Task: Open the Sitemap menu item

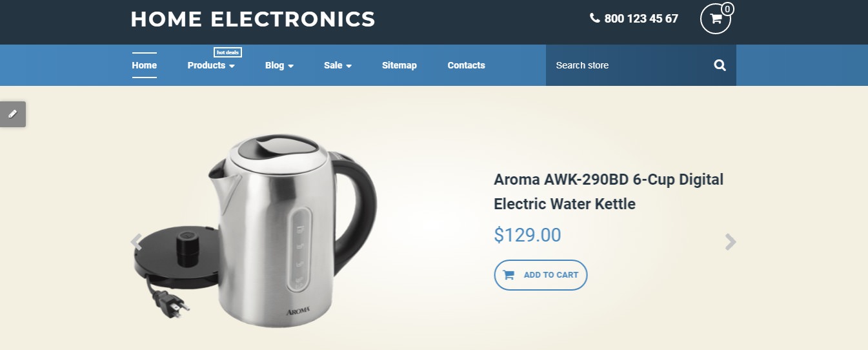Action: point(399,65)
